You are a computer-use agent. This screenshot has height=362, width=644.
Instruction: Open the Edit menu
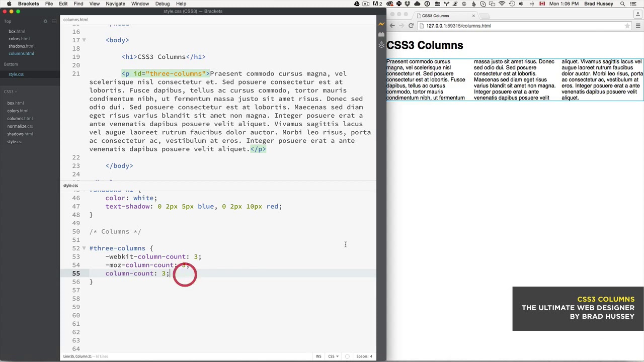(x=63, y=4)
